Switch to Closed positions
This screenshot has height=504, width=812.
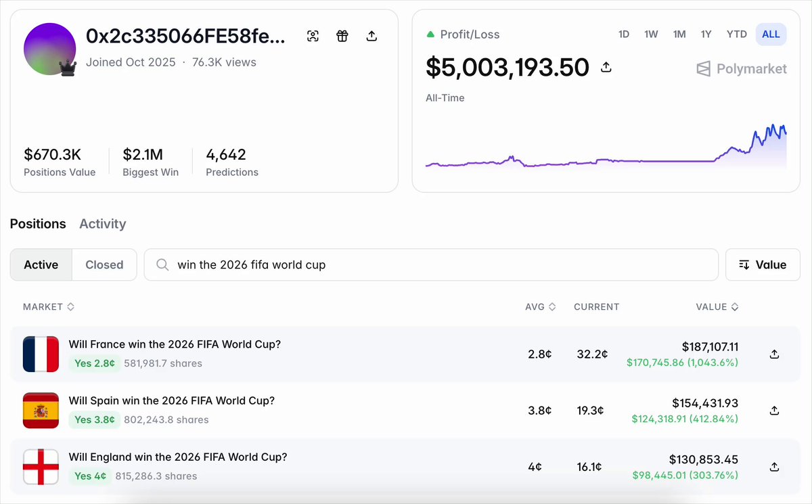point(104,265)
